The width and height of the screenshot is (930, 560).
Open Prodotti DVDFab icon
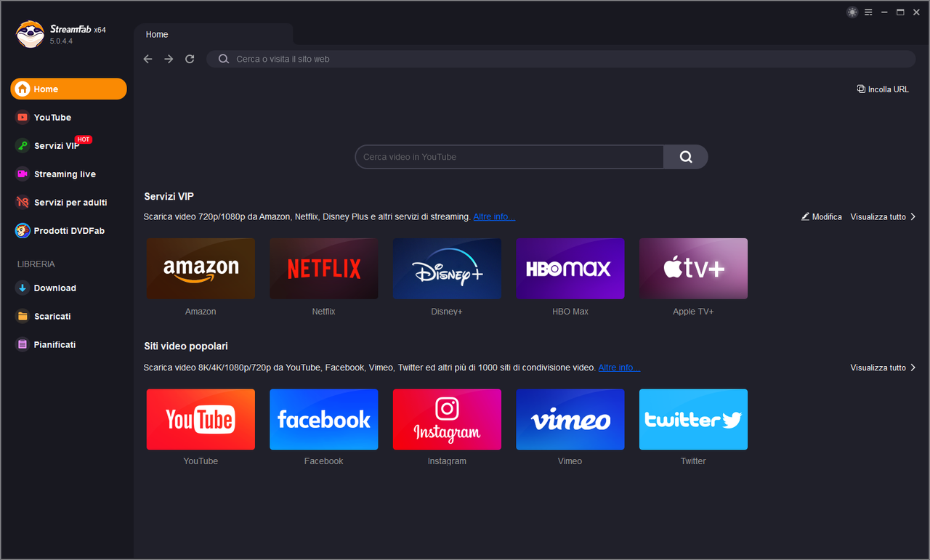[x=23, y=230]
